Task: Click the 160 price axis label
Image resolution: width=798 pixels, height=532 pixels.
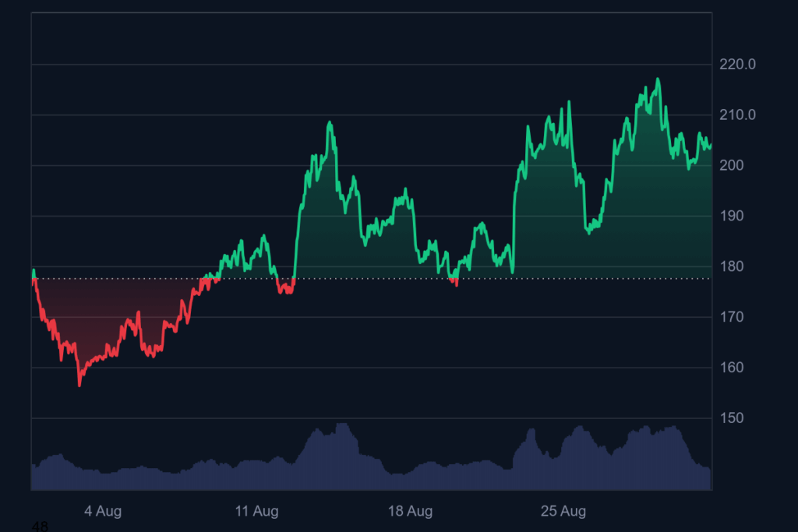Action: [x=732, y=367]
